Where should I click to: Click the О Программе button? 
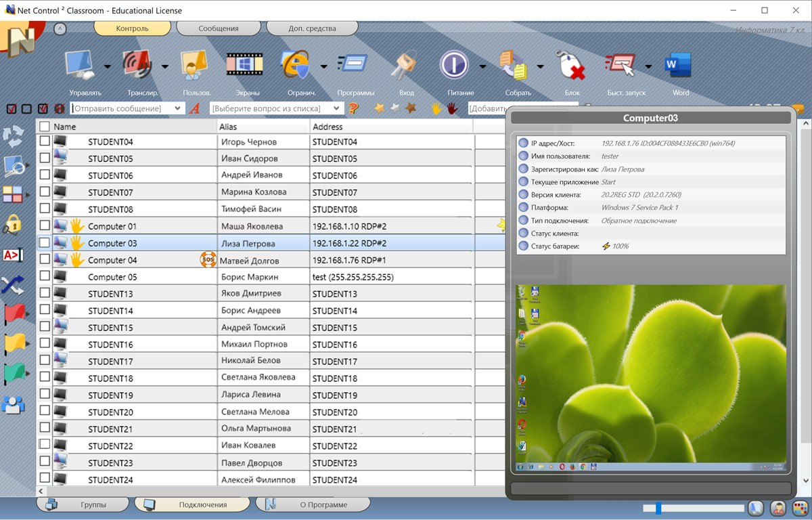(x=313, y=504)
